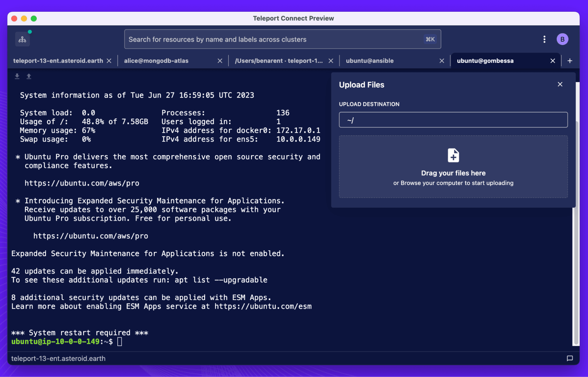Switch to the ubuntu@ansible tab
The width and height of the screenshot is (588, 377).
(x=369, y=61)
